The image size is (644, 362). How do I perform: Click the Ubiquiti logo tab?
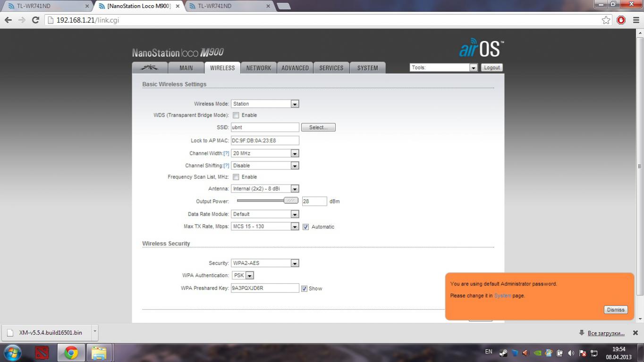[x=150, y=67]
